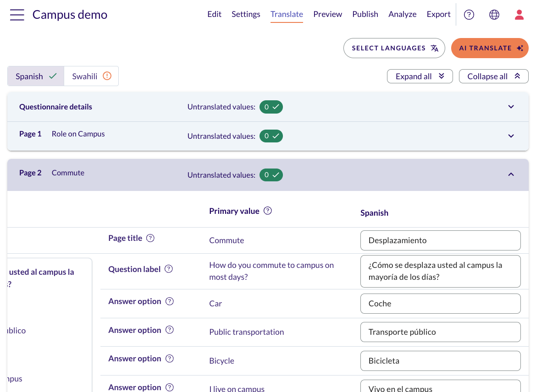Select the Translate tab
The width and height of the screenshot is (536, 392).
(287, 14)
